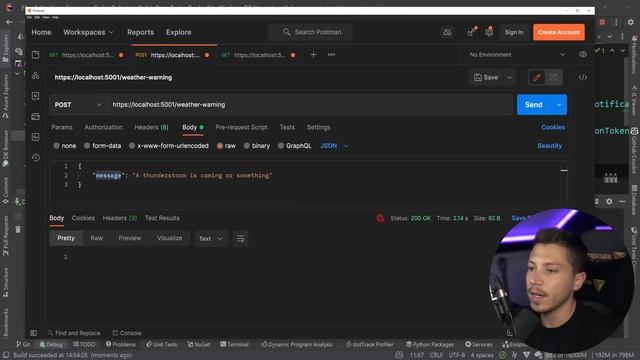Viewport: 640px width, 360px height.
Task: Click the Search Postman field
Action: 310,32
